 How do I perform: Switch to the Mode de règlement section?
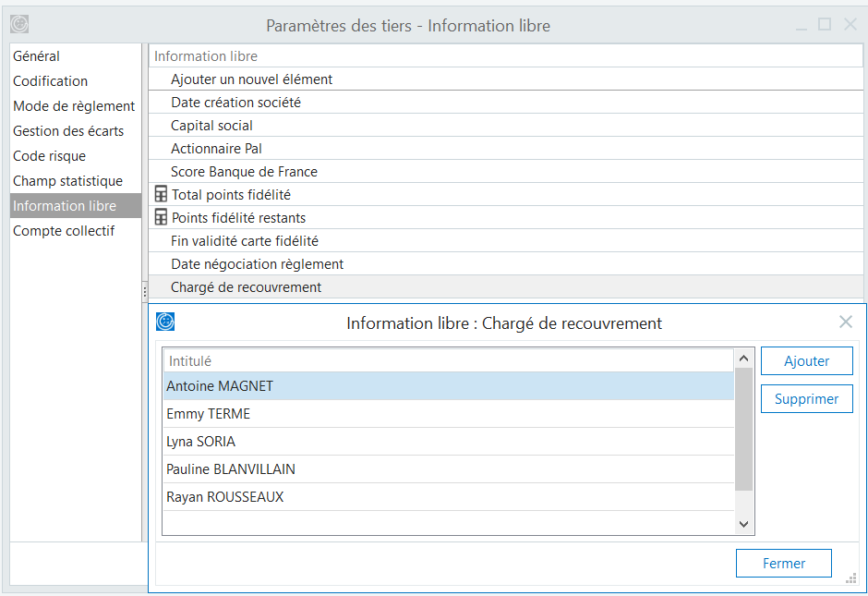(74, 106)
